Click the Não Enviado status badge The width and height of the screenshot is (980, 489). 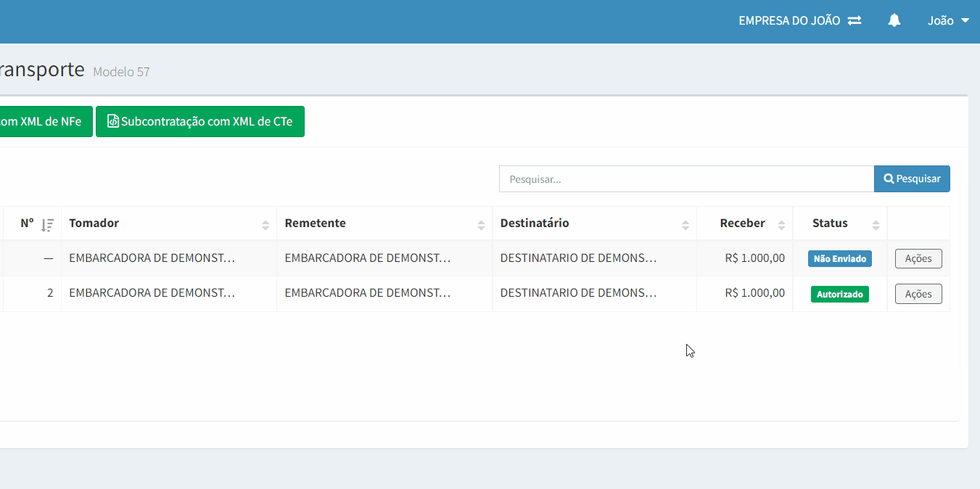coord(839,259)
